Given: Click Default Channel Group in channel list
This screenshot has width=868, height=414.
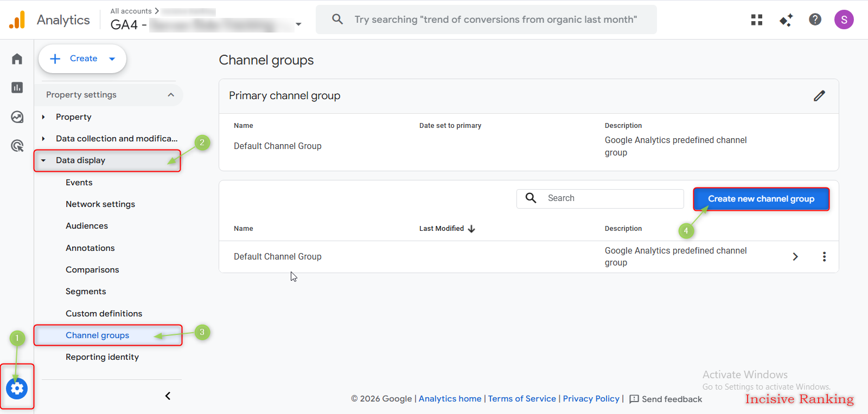Looking at the screenshot, I should click(x=277, y=257).
